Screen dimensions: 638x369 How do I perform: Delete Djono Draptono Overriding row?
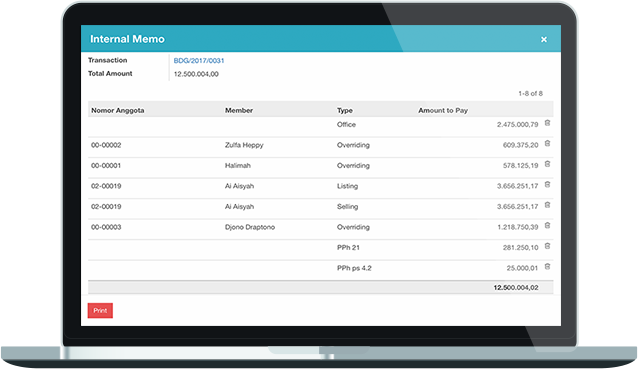[x=547, y=225]
